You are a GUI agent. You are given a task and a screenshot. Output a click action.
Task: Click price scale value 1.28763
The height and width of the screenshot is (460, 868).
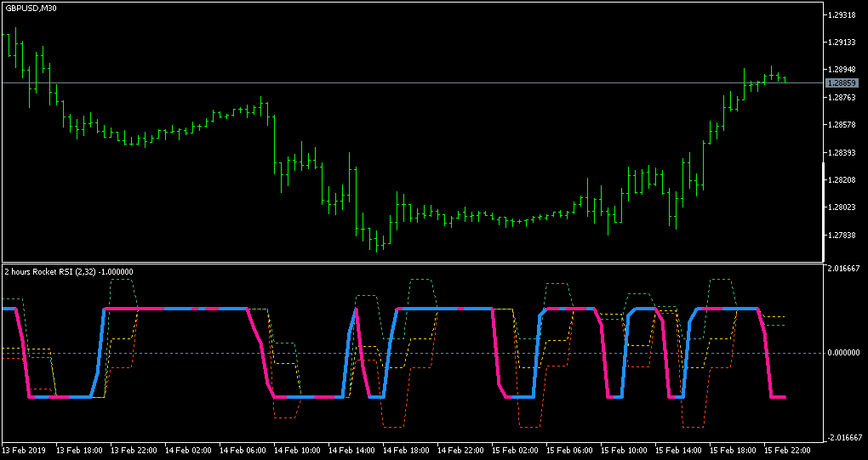pos(842,97)
